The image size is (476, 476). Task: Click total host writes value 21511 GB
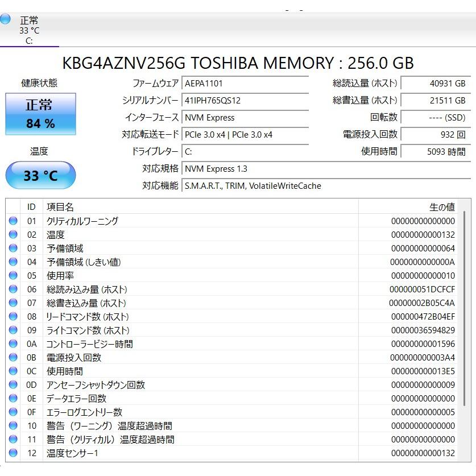pos(436,100)
